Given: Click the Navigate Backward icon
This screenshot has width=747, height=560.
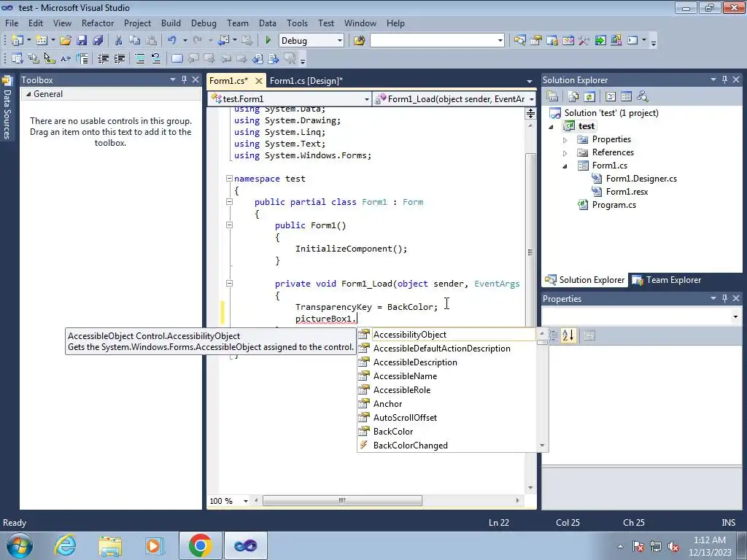Looking at the screenshot, I should coord(223,41).
